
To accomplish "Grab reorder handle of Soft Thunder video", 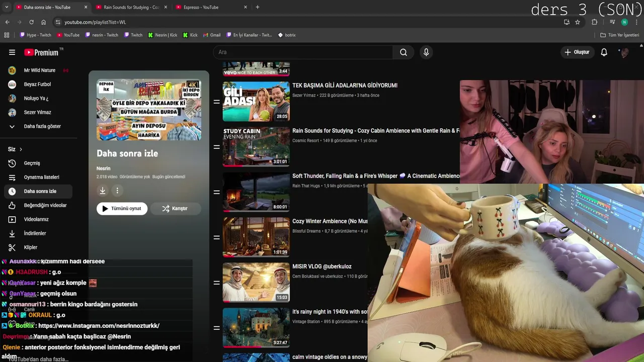I will point(216,192).
